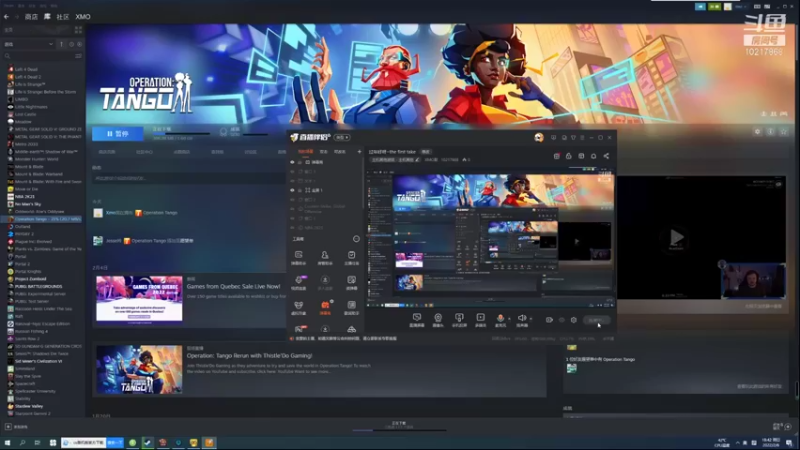Click the Operation Tango achievements progress bar
The height and width of the screenshot is (450, 800).
pos(255,134)
